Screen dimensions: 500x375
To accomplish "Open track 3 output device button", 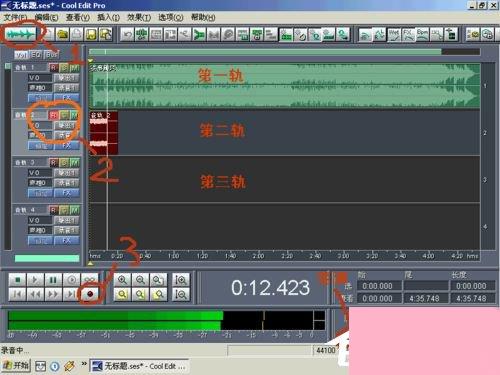I will click(x=67, y=173).
